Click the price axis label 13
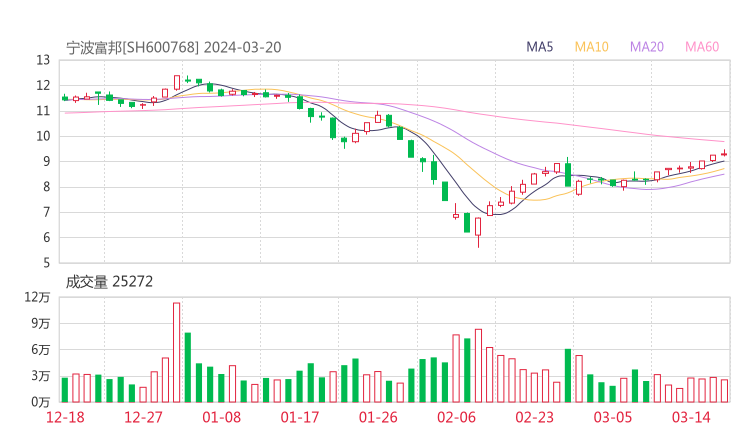This screenshot has height=440, width=740. (43, 60)
